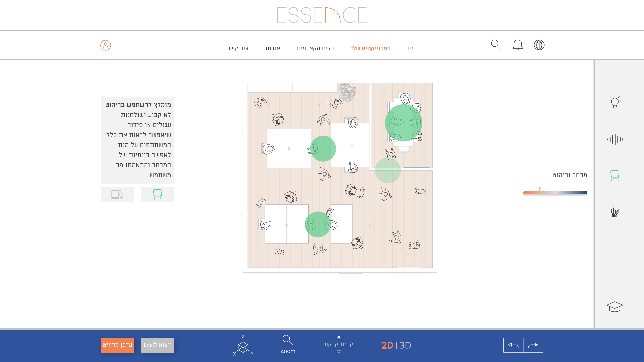Open the lighting bulb icon in sidebar
Screen dimensions: 644x362
point(614,102)
